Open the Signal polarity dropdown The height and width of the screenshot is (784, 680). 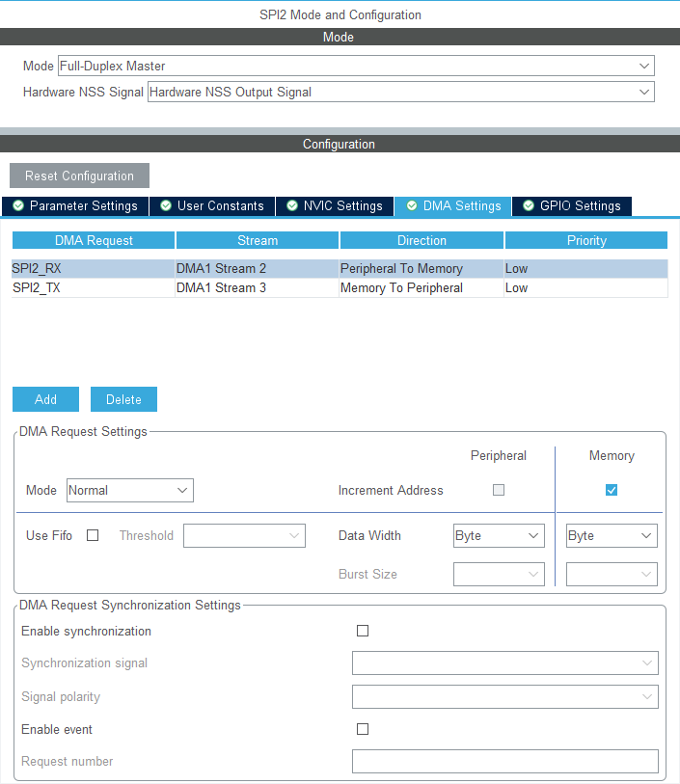pos(505,697)
